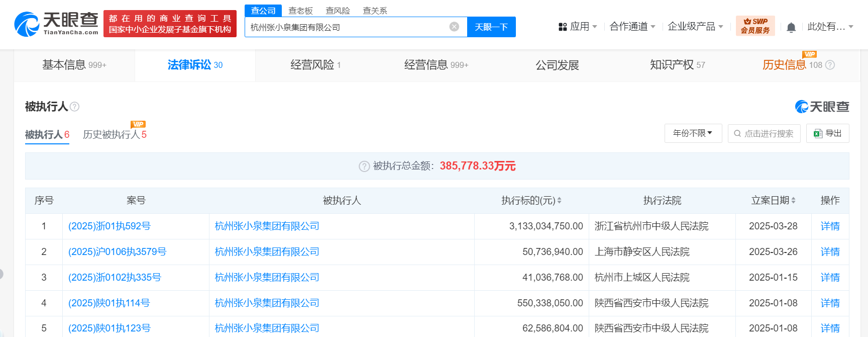Screen dimensions: 868x337
Task: Open 法律诉讼 tab
Action: pyautogui.click(x=195, y=65)
